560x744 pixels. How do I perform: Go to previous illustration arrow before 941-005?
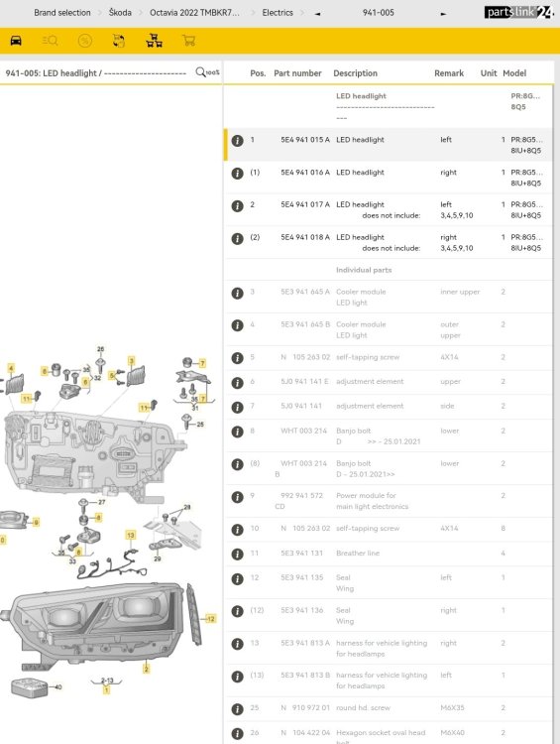[318, 14]
